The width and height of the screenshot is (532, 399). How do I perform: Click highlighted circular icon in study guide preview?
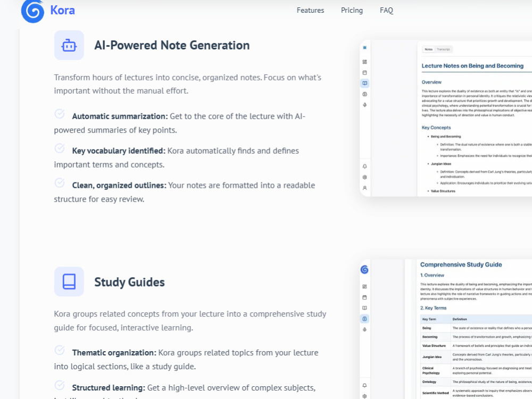coord(365,319)
